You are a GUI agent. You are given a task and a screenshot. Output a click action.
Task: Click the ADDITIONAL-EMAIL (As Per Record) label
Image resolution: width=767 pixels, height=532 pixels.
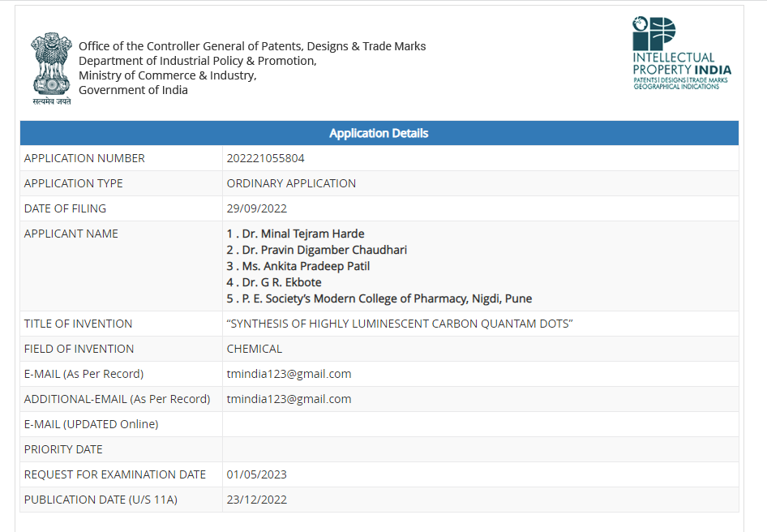pyautogui.click(x=117, y=399)
